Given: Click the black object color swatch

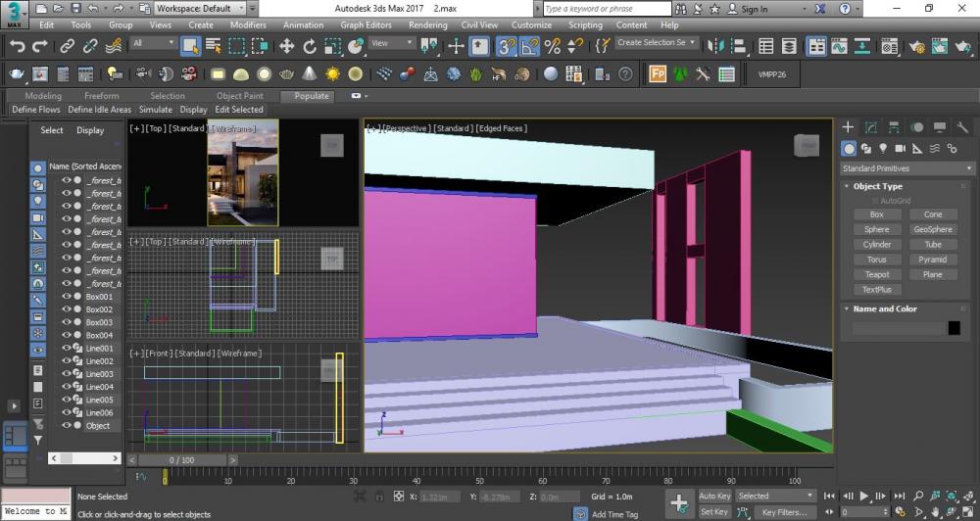Looking at the screenshot, I should [954, 328].
